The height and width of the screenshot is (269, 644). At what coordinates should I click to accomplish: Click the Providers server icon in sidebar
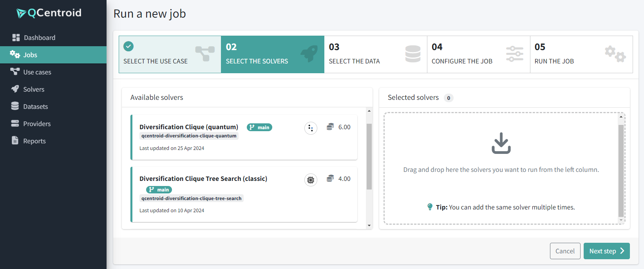pos(15,123)
